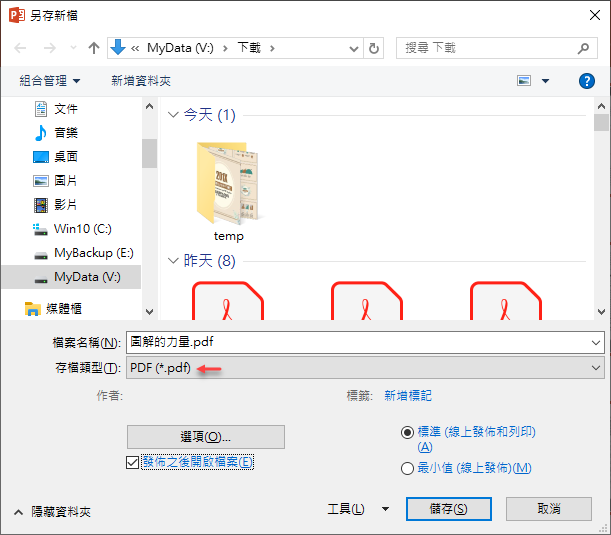Click the Forward navigation arrow
611x535 pixels.
[x=49, y=48]
